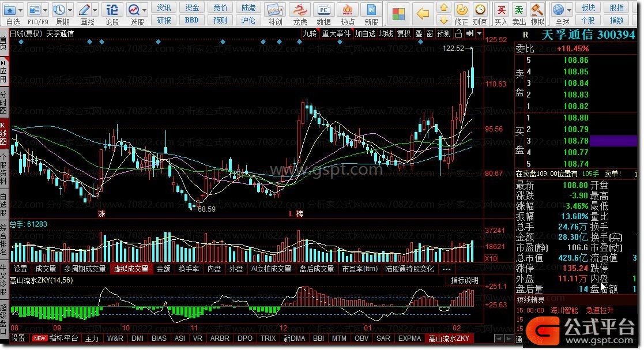
Task: Open the 全球 global markets globe icon
Action: [x=558, y=9]
